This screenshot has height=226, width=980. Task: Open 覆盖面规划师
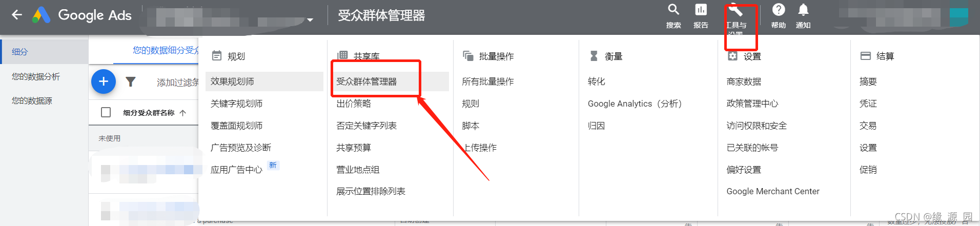click(236, 126)
